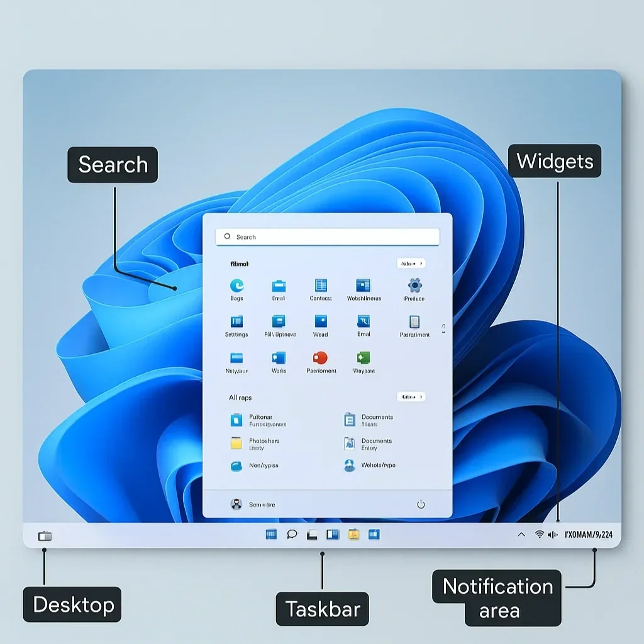This screenshot has height=644, width=644.
Task: Click the volume speaker tray icon
Action: pos(553,535)
